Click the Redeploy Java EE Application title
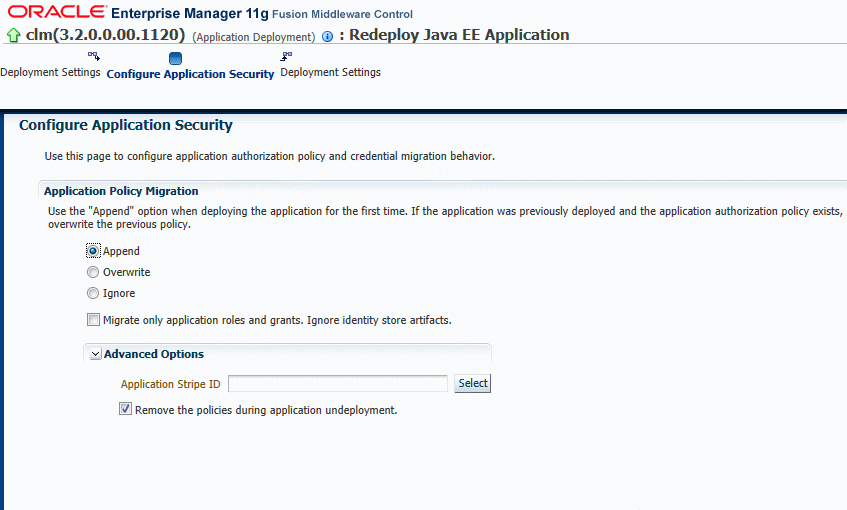The height and width of the screenshot is (510, 847). click(459, 35)
